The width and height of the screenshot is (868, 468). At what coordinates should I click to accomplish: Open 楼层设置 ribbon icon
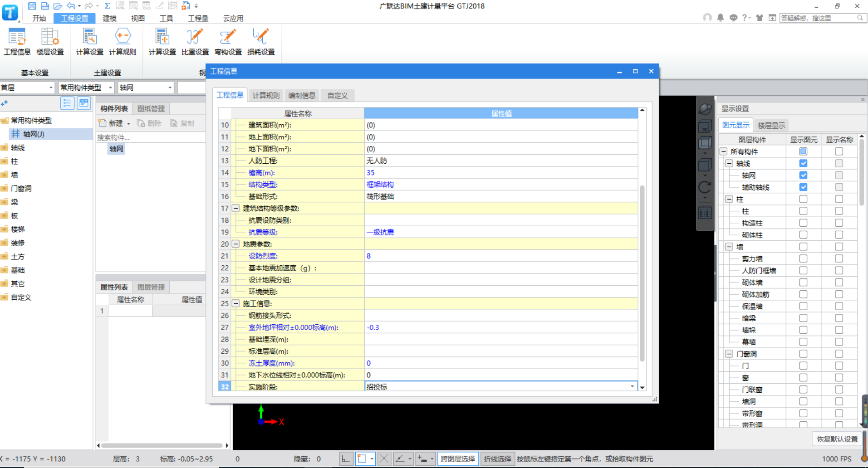pos(50,42)
